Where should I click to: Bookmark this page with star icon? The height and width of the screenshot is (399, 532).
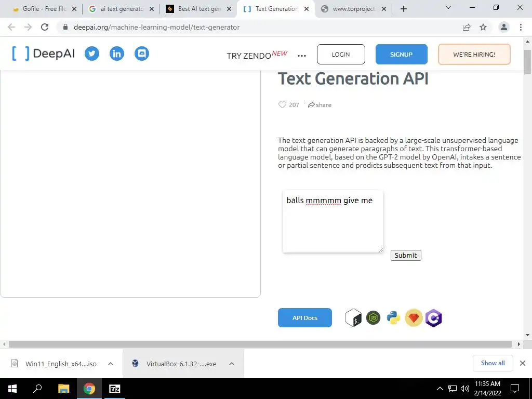483,27
